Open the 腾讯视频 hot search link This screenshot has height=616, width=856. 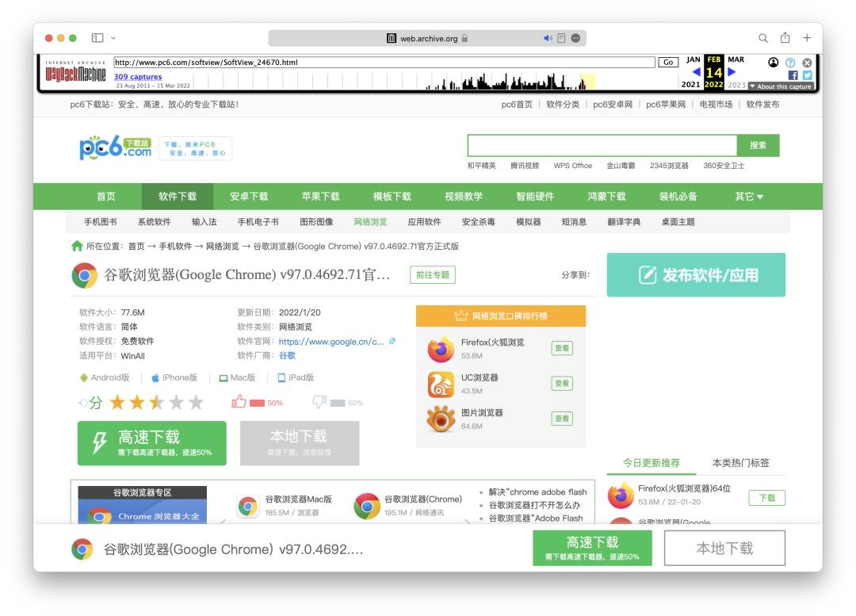(525, 166)
